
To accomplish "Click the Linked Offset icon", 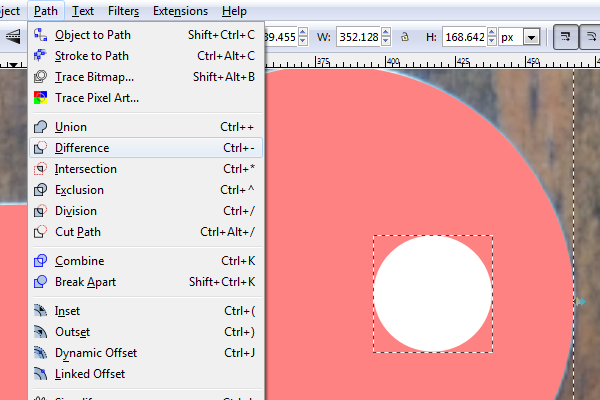I will click(x=40, y=374).
